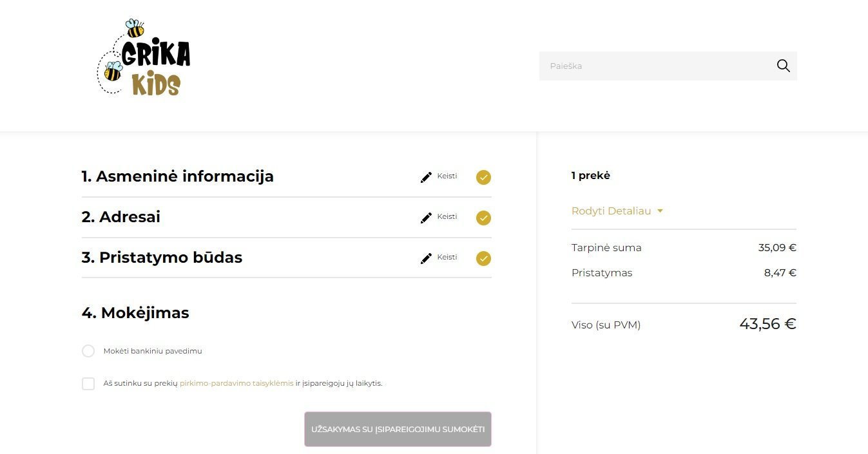Select Mokėti bankiniu pavedimu radio option
This screenshot has height=454, width=868.
pyautogui.click(x=88, y=351)
